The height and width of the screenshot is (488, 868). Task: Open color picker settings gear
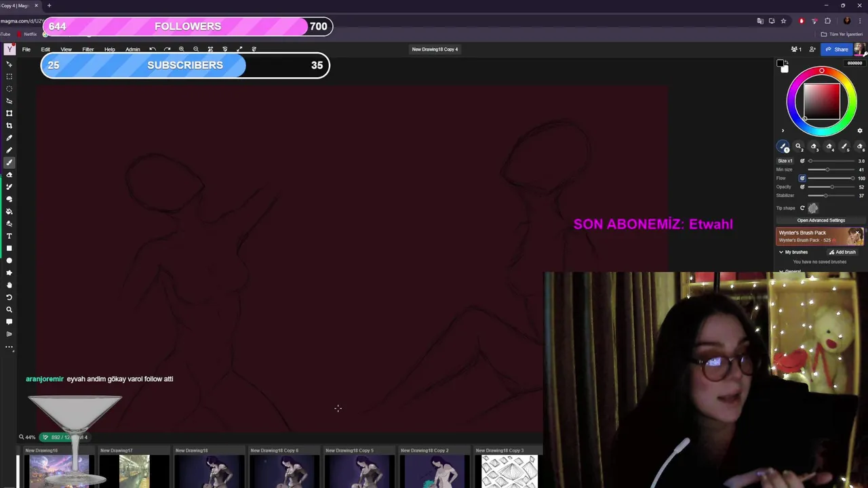(x=860, y=131)
